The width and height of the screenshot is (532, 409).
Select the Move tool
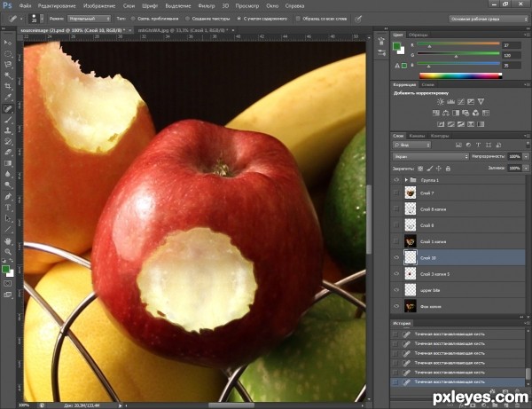(x=8, y=43)
